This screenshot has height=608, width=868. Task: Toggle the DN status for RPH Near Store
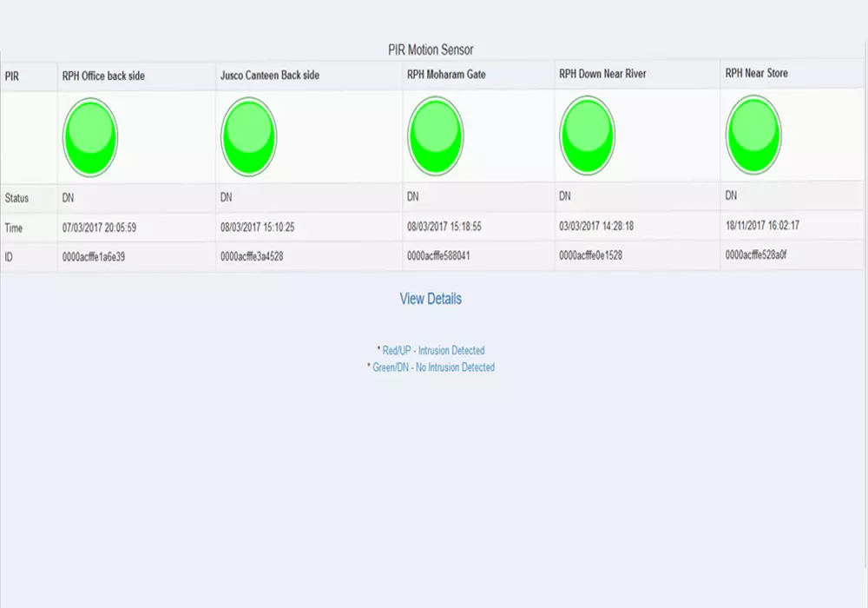click(x=727, y=197)
